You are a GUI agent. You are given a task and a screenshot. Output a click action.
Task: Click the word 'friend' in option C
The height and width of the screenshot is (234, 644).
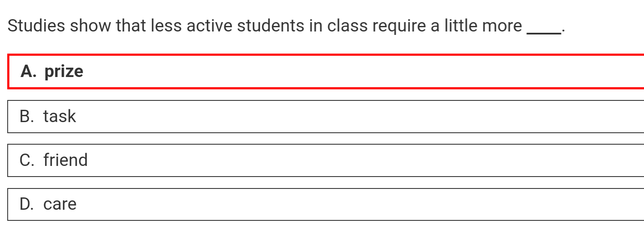pyautogui.click(x=66, y=160)
